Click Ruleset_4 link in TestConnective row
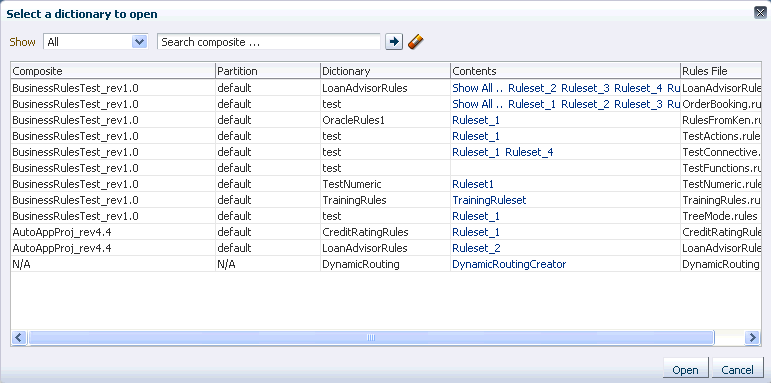 pos(529,152)
